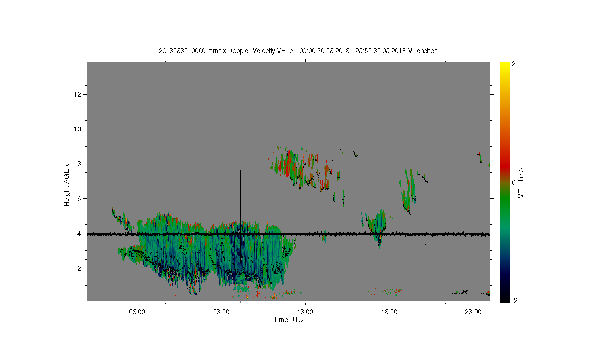The width and height of the screenshot is (607, 364).
Task: Click the height axis label '8'
Action: [80, 164]
